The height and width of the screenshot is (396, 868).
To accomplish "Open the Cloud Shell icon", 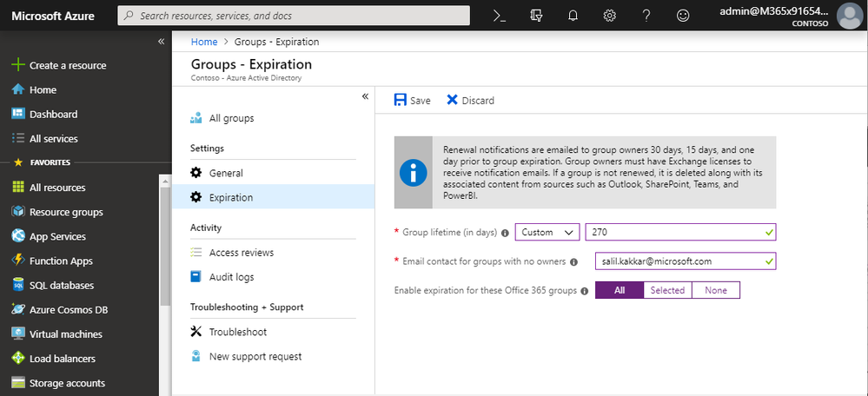I will [500, 16].
